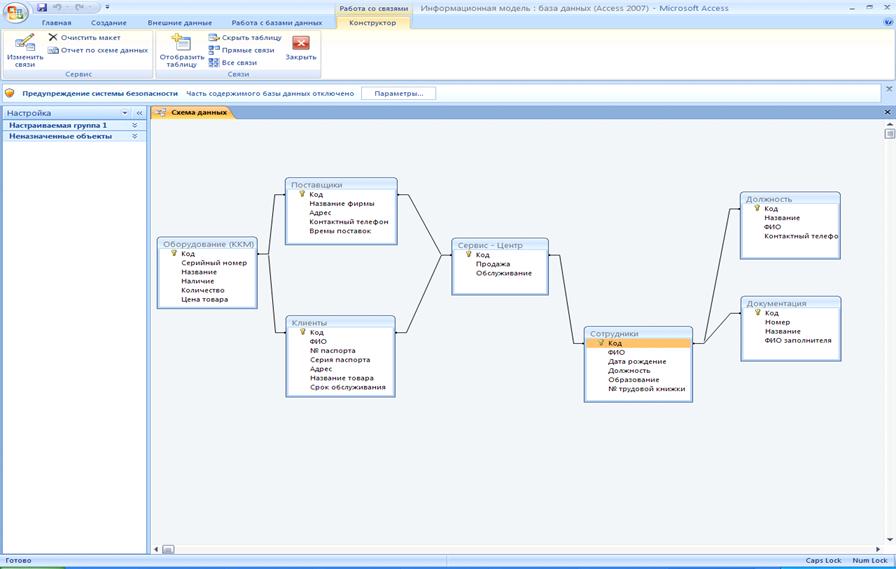Viewport: 896px width, 569px height.
Task: Close the security warning message bar
Action: pos(888,89)
